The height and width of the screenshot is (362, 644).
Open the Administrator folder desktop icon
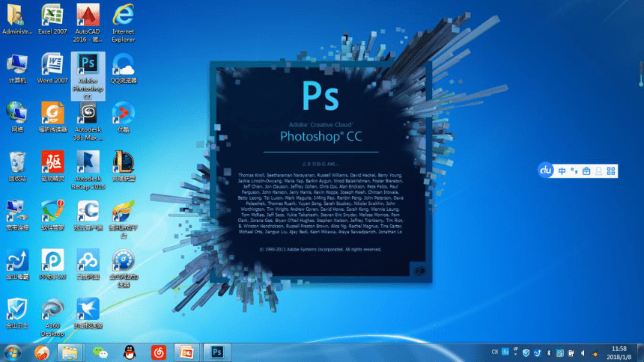point(16,19)
